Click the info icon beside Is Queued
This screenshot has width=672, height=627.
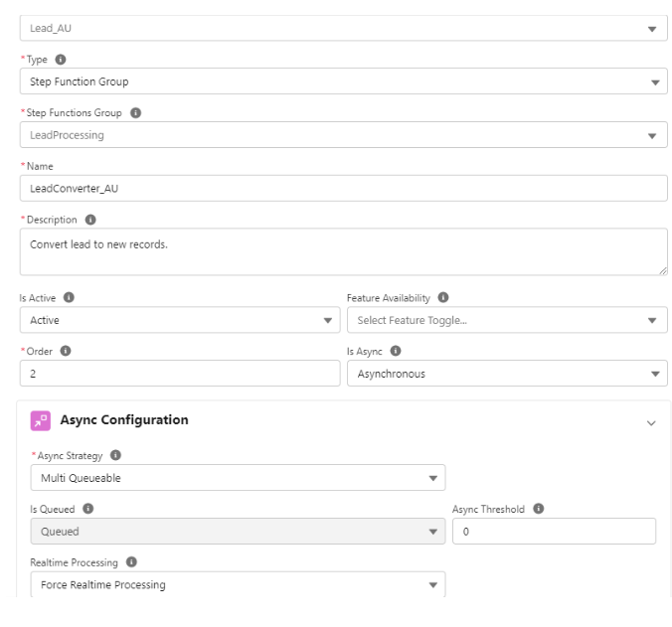click(x=87, y=509)
